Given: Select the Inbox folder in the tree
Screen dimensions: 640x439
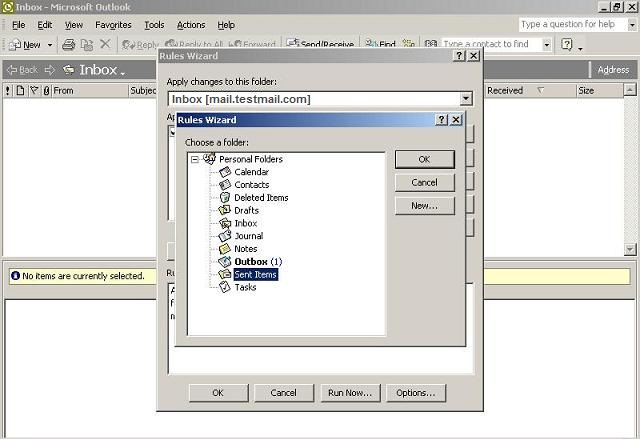Looking at the screenshot, I should [245, 223].
